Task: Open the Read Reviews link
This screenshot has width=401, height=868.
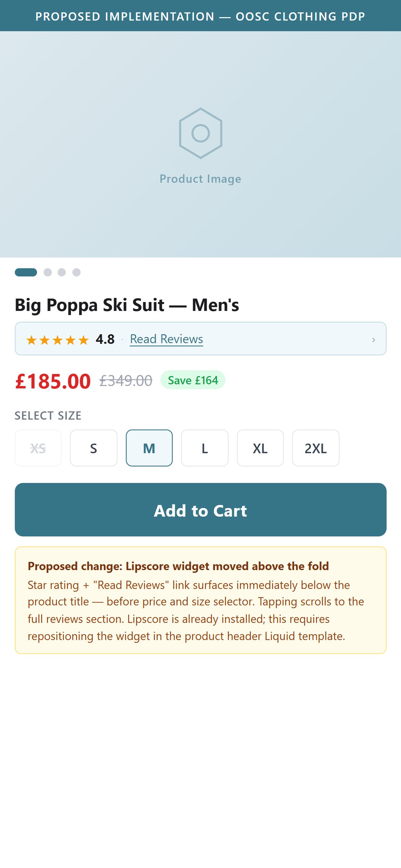Action: point(167,339)
